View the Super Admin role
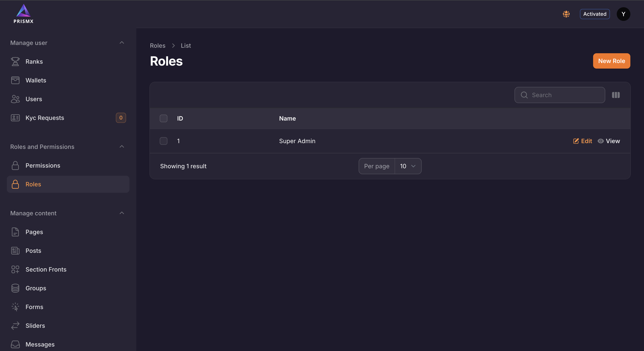 coord(609,141)
